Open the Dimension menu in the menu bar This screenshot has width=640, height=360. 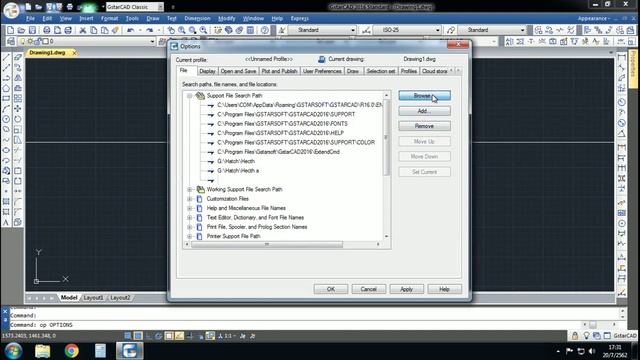197,18
